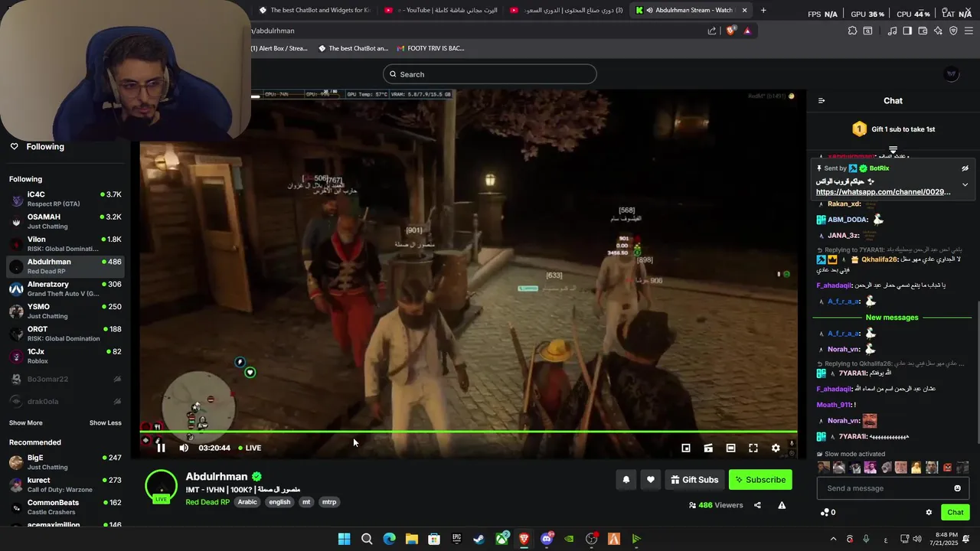This screenshot has width=980, height=551.
Task: Open emoji picker in chat input
Action: pyautogui.click(x=957, y=488)
